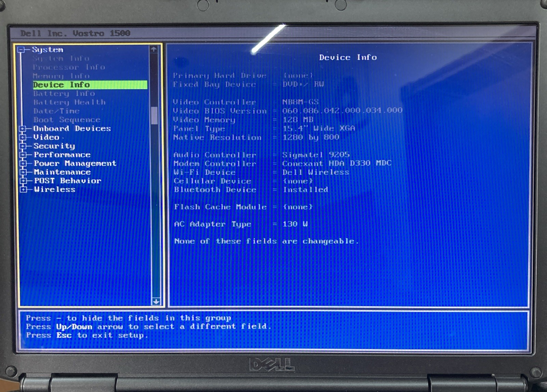
Task: Click the Security label
Action: pyautogui.click(x=54, y=146)
